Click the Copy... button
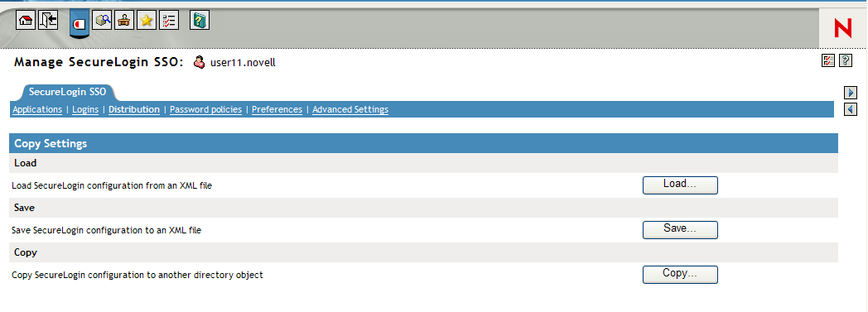 (x=680, y=275)
